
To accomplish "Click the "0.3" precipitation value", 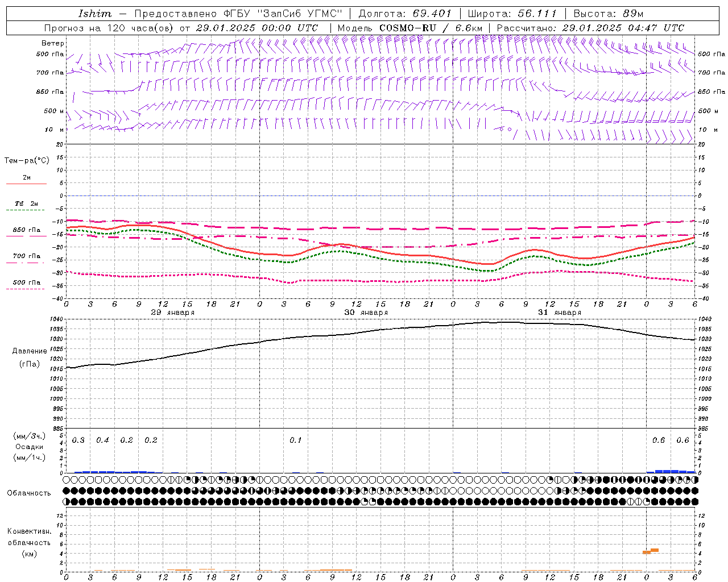I will (x=78, y=440).
